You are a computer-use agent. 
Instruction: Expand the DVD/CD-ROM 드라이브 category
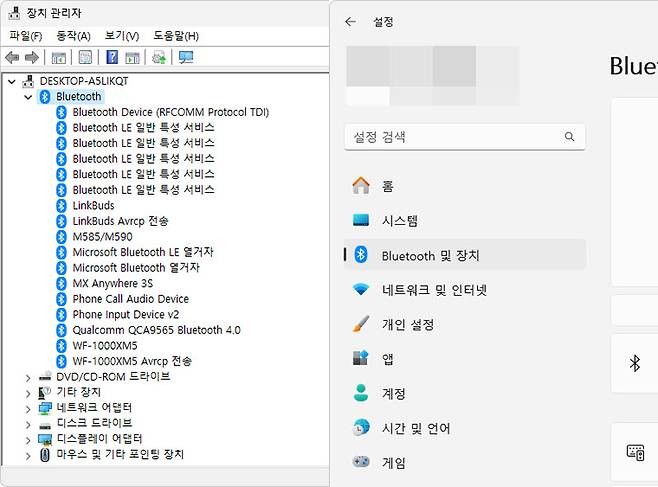pyautogui.click(x=28, y=378)
